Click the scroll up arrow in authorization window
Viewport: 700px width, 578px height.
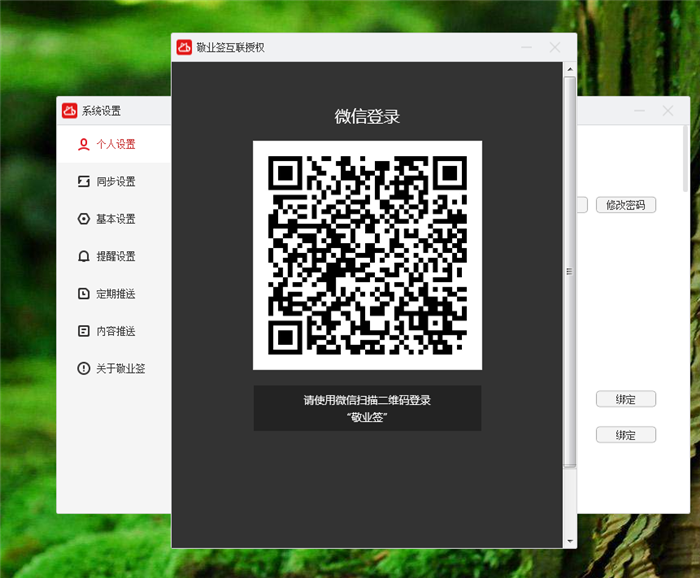tap(570, 69)
